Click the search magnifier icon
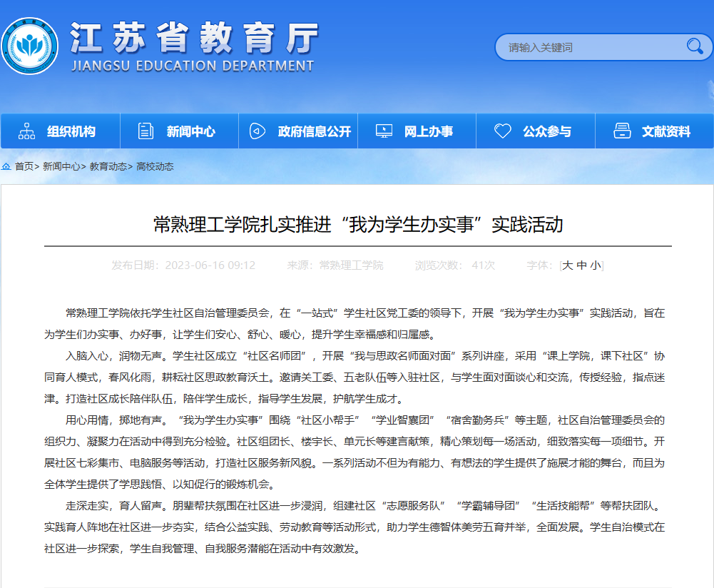The image size is (714, 588). pyautogui.click(x=695, y=46)
